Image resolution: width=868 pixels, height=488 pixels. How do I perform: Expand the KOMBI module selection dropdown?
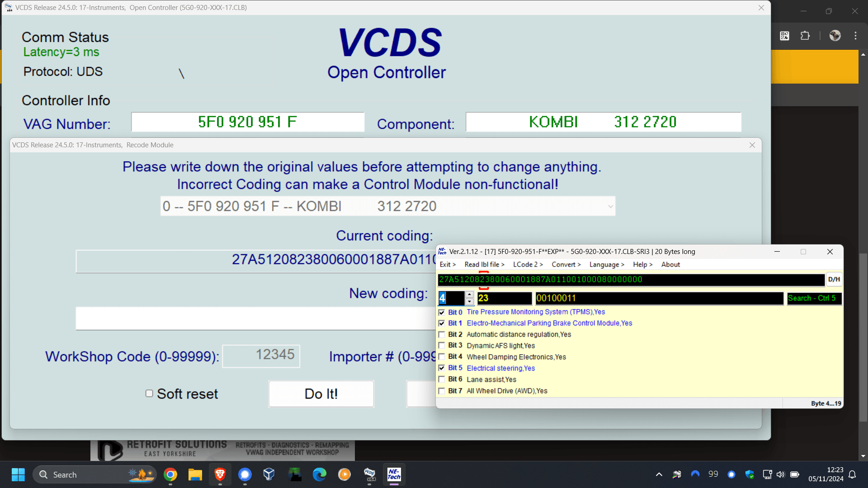tap(610, 206)
